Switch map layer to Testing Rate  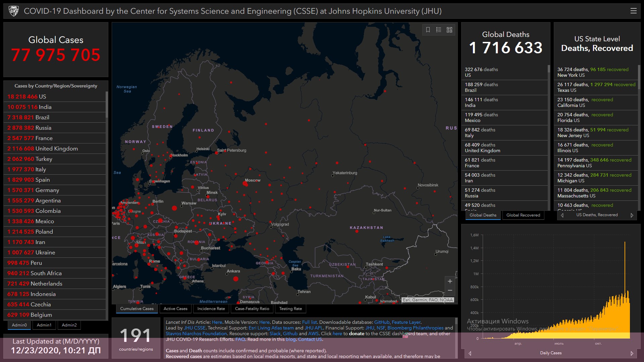[290, 309]
